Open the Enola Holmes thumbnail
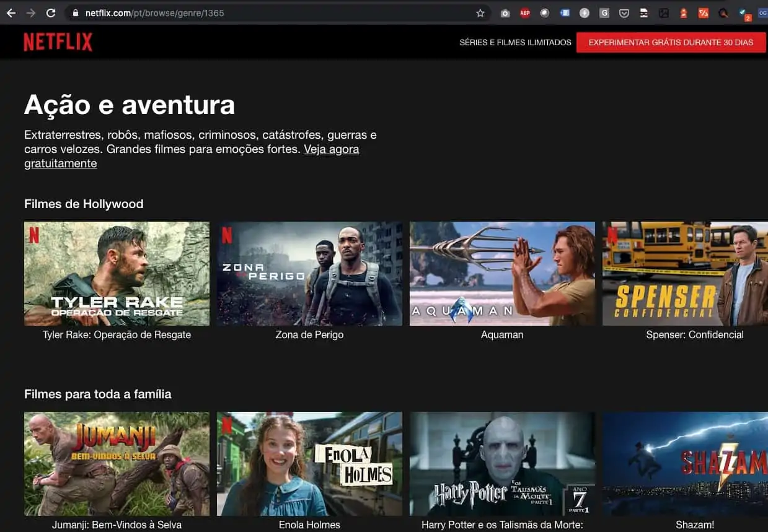The width and height of the screenshot is (768, 532). click(x=309, y=463)
